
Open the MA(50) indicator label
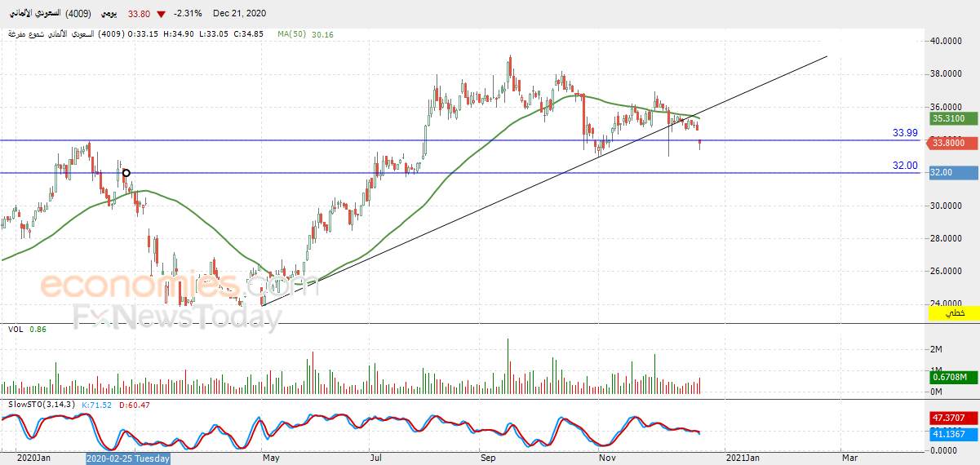[292, 34]
